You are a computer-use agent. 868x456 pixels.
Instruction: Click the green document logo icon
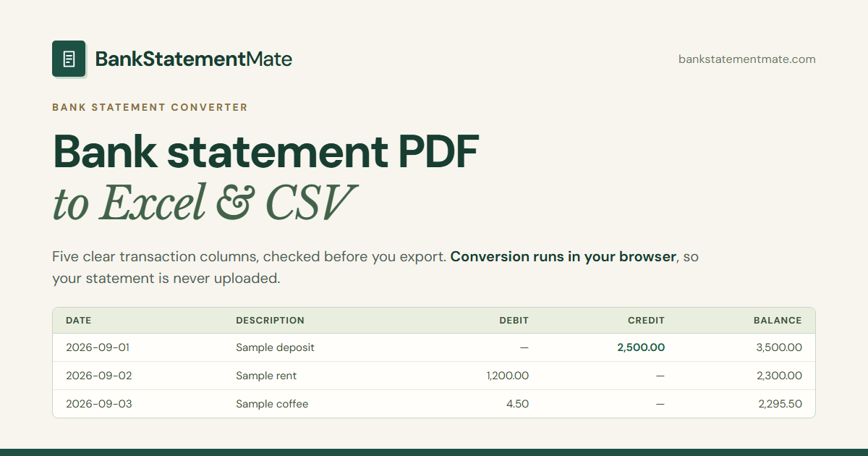tap(69, 59)
